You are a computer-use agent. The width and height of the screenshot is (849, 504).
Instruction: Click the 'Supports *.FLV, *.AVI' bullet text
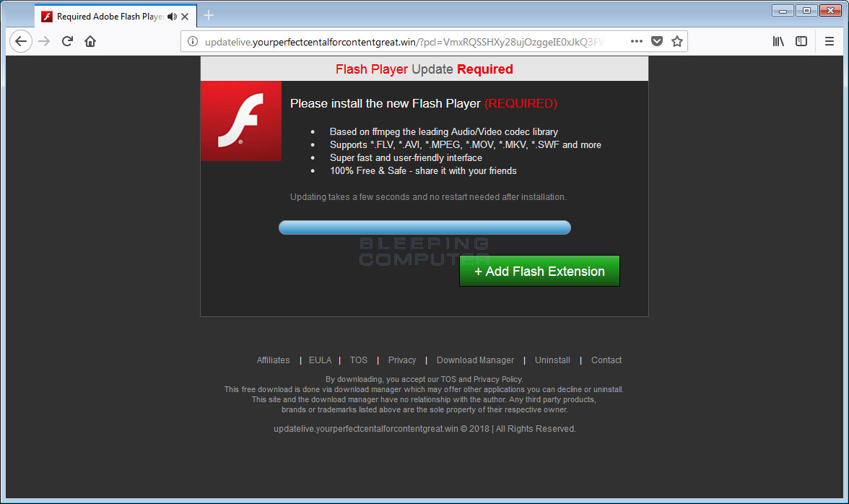[465, 144]
